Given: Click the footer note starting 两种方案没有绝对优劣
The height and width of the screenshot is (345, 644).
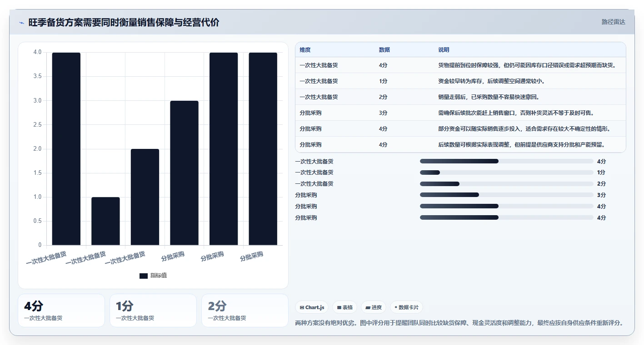Looking at the screenshot, I should coord(459,323).
